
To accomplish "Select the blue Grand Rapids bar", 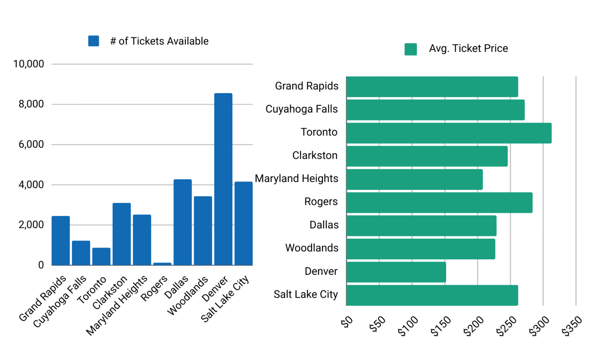I will (x=61, y=240).
